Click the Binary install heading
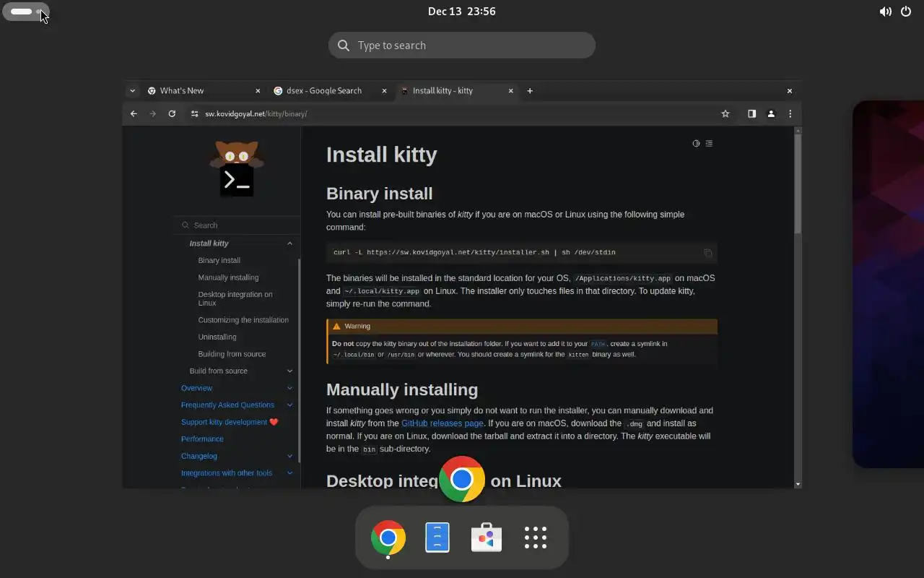The width and height of the screenshot is (924, 578). (380, 194)
